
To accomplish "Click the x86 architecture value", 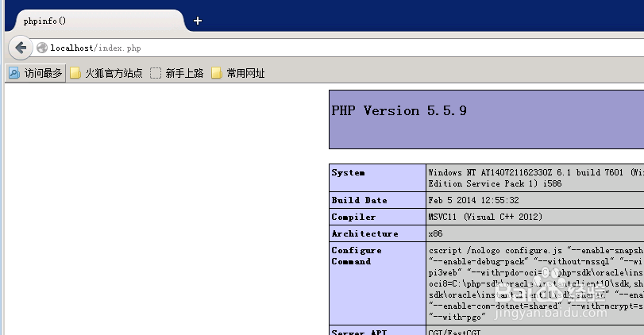I will 435,233.
